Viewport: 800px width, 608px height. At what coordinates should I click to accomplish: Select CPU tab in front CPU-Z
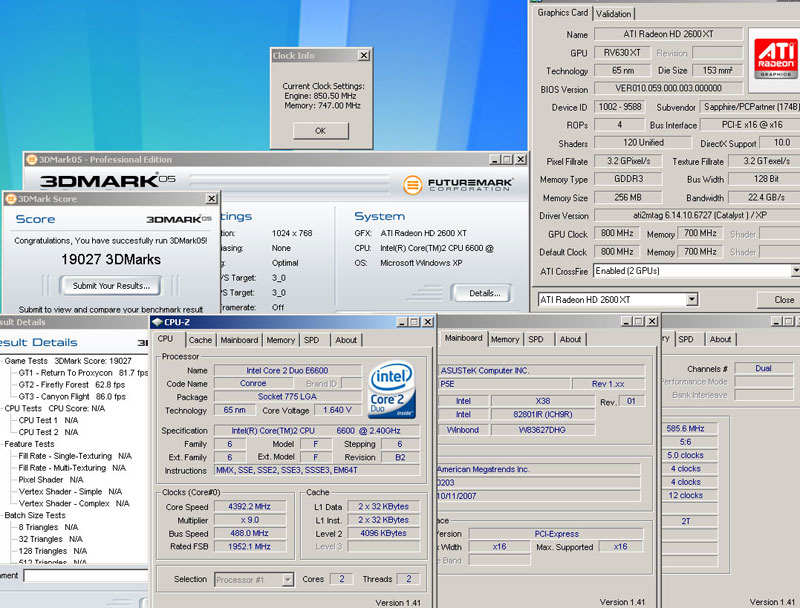(165, 339)
